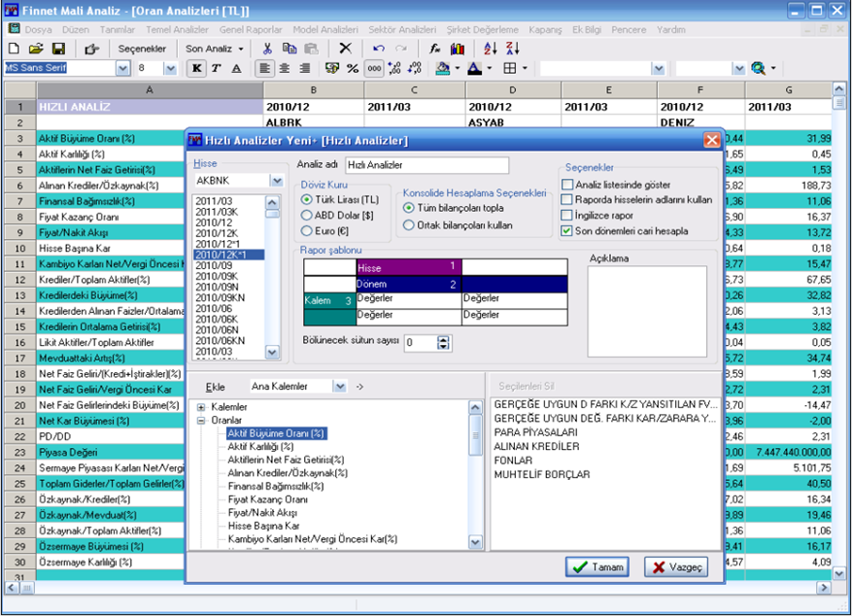Viewport: 852px width, 616px height.
Task: Select Türk Lirası (TL) currency
Action: coord(306,200)
